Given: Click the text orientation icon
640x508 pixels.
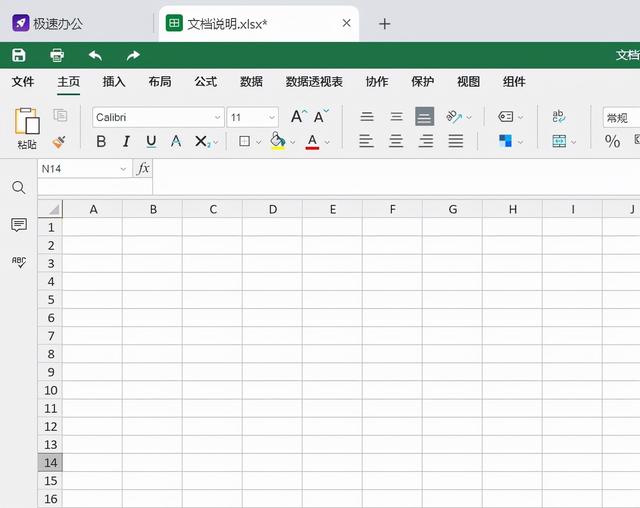Looking at the screenshot, I should coord(454,117).
